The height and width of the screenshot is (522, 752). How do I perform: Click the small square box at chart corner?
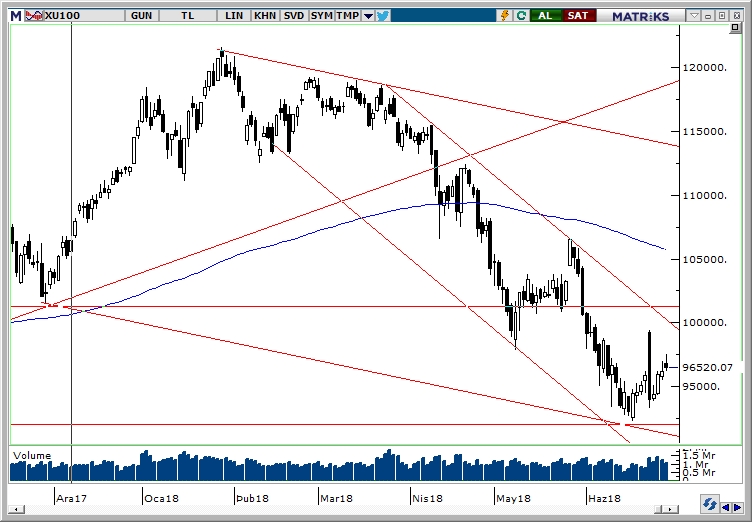[735, 28]
